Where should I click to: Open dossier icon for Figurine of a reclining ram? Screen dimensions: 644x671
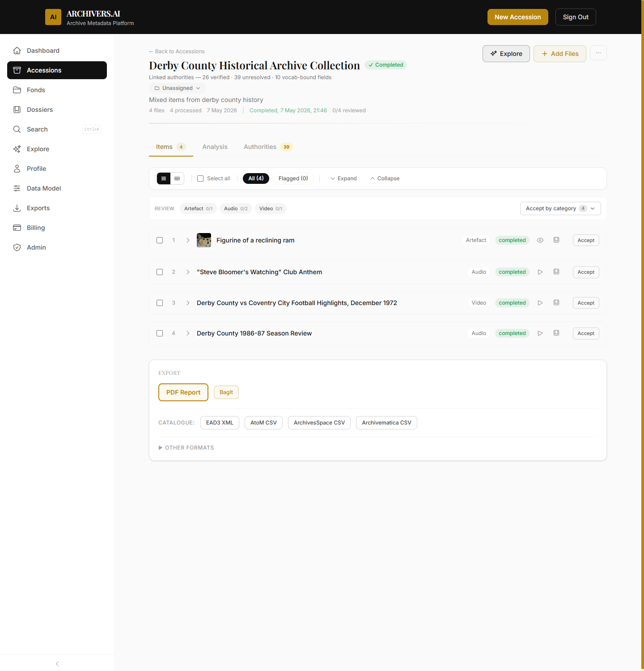click(x=556, y=240)
